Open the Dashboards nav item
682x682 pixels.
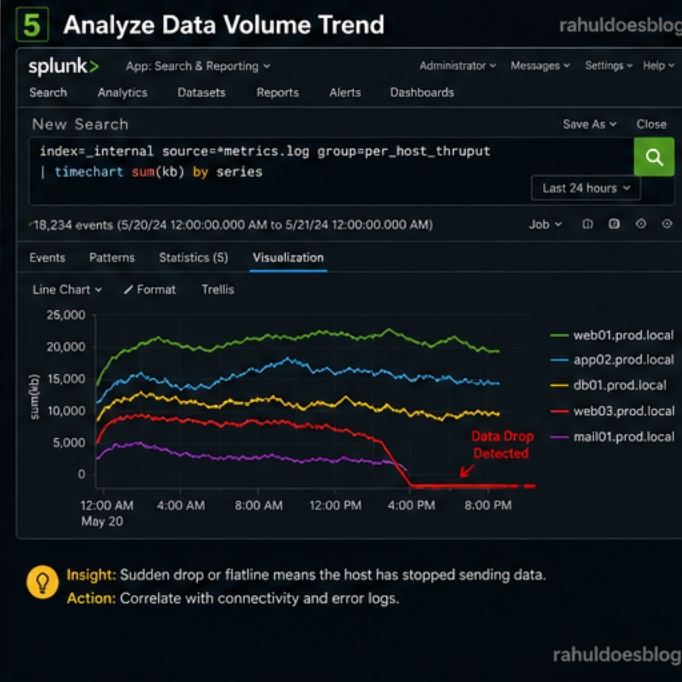click(x=422, y=93)
